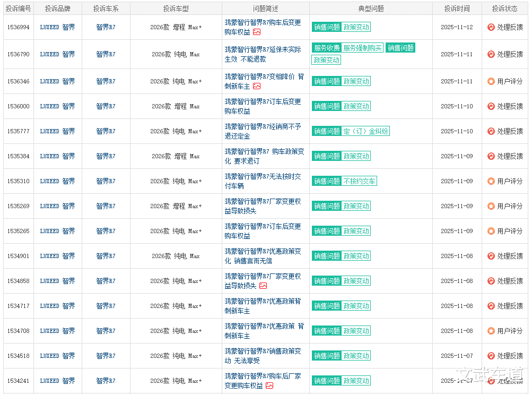Screen dimensions: 532x394
Task: Open complaint 鸿蒙智行智界R7无法按时交付车辆
Action: coord(263,181)
